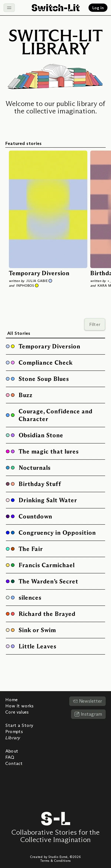This screenshot has width=111, height=868.
Task: Click Julia Gabie's blue author dot
Action: 50,281
